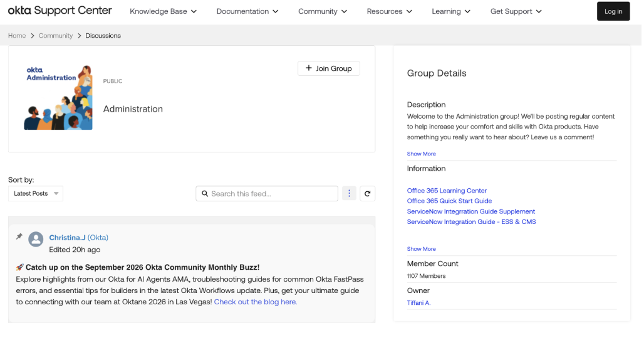
Task: Click the Join Group button
Action: point(328,68)
